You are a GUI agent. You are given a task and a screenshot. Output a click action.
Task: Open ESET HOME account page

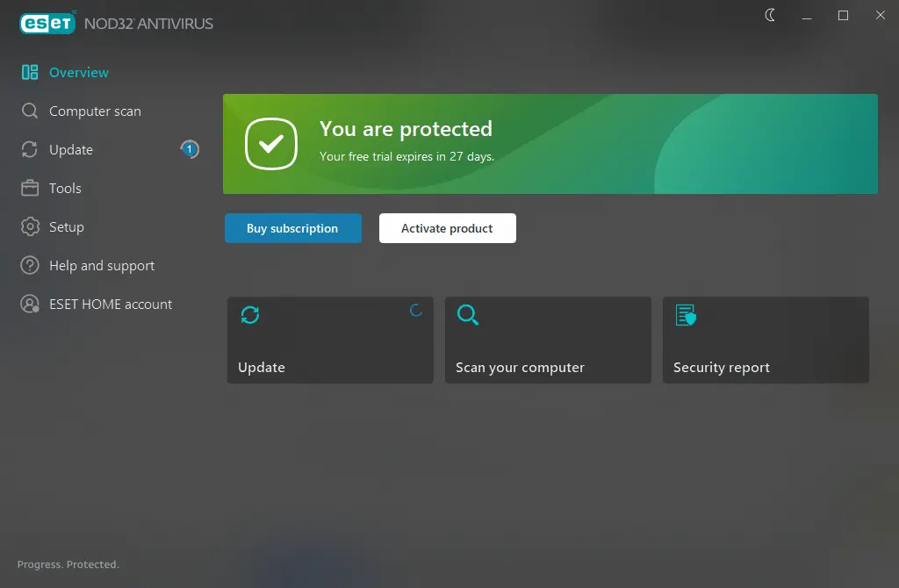[111, 305]
